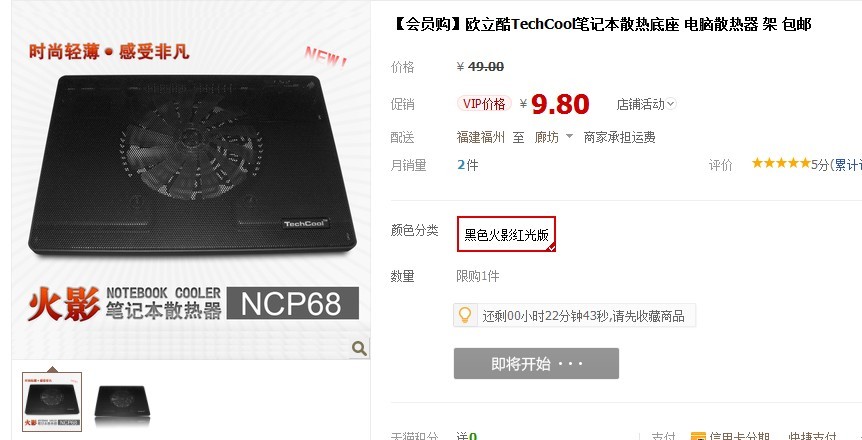
Task: Click the main product image
Action: tap(191, 180)
